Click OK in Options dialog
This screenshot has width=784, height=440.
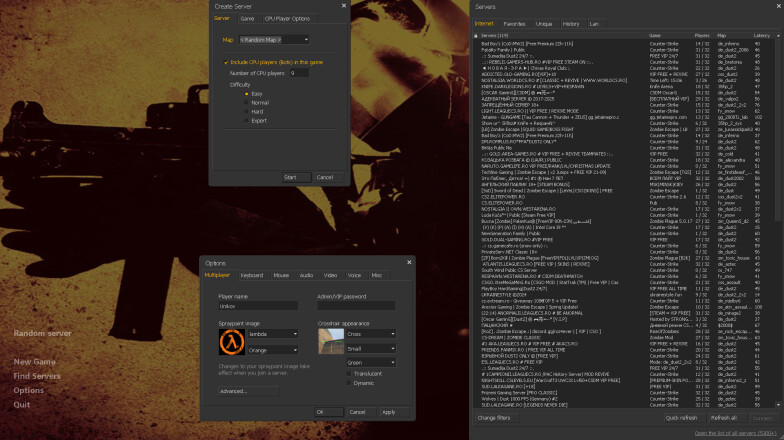(x=328, y=412)
